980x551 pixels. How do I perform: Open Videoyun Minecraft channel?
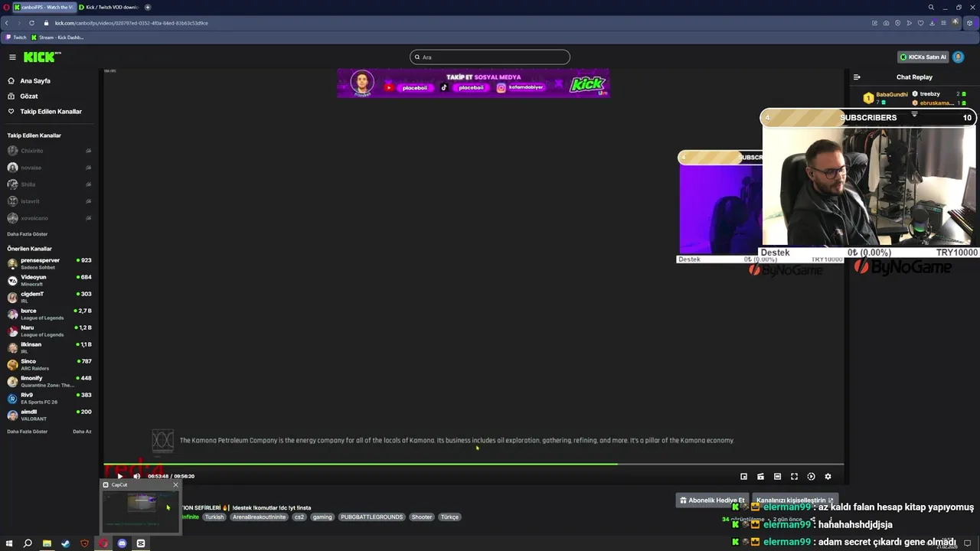[x=49, y=280]
